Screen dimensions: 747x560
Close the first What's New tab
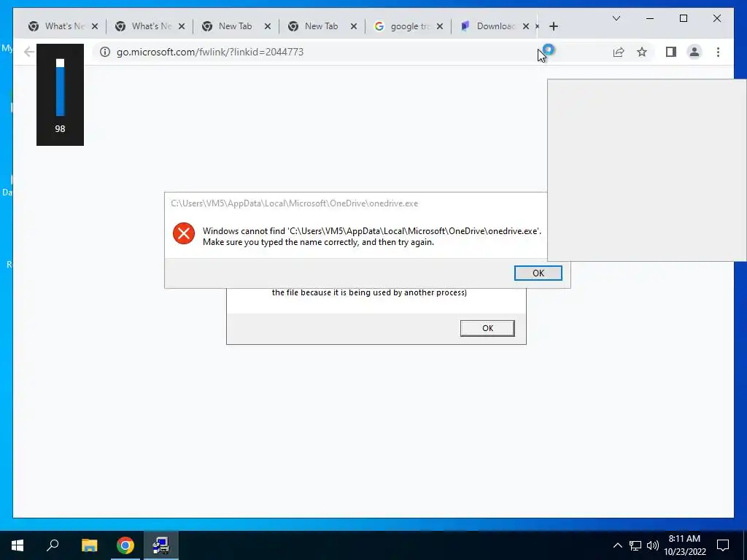pyautogui.click(x=95, y=27)
